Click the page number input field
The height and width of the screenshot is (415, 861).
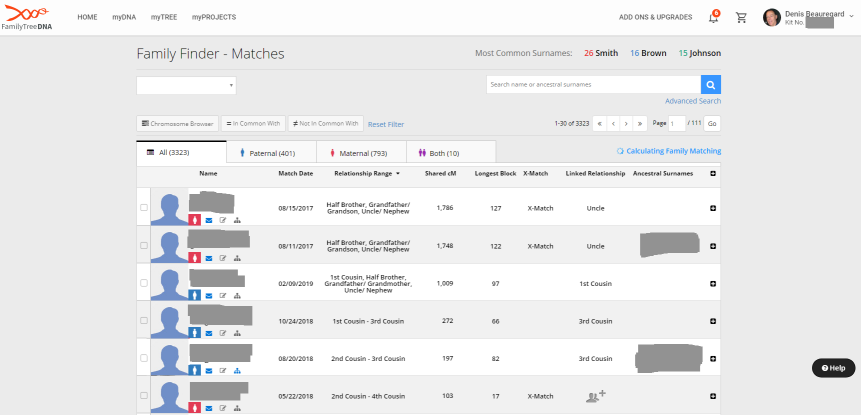pyautogui.click(x=677, y=124)
